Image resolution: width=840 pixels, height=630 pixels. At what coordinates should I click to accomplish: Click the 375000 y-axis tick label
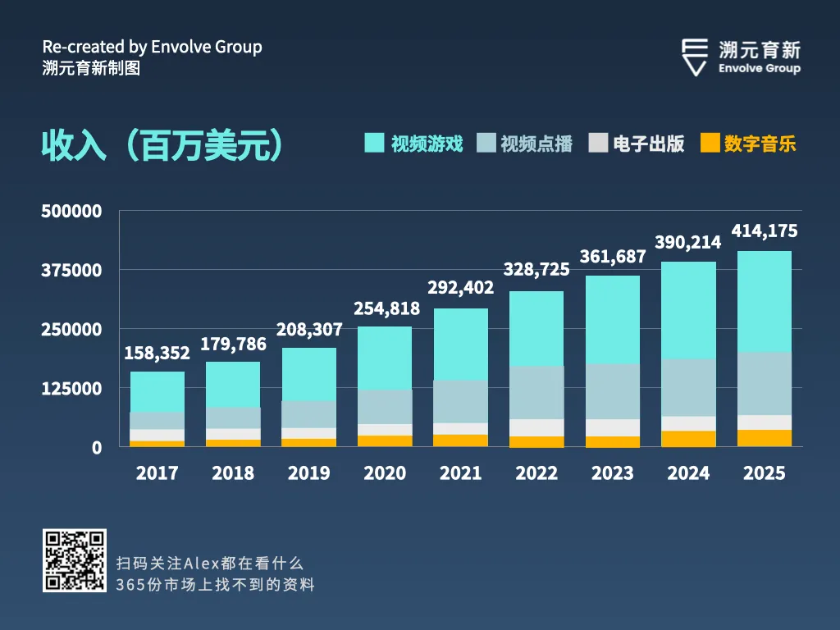click(x=71, y=270)
